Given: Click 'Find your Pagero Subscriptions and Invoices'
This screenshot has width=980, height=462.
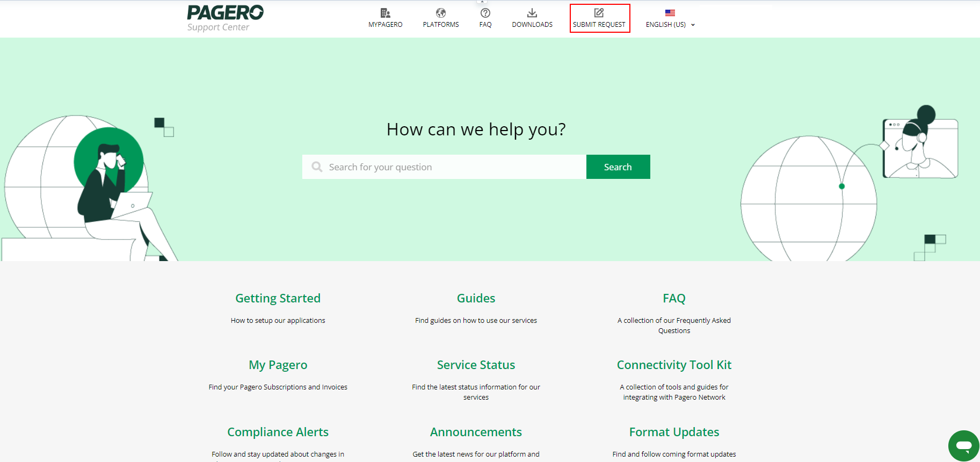Looking at the screenshot, I should click(x=278, y=387).
